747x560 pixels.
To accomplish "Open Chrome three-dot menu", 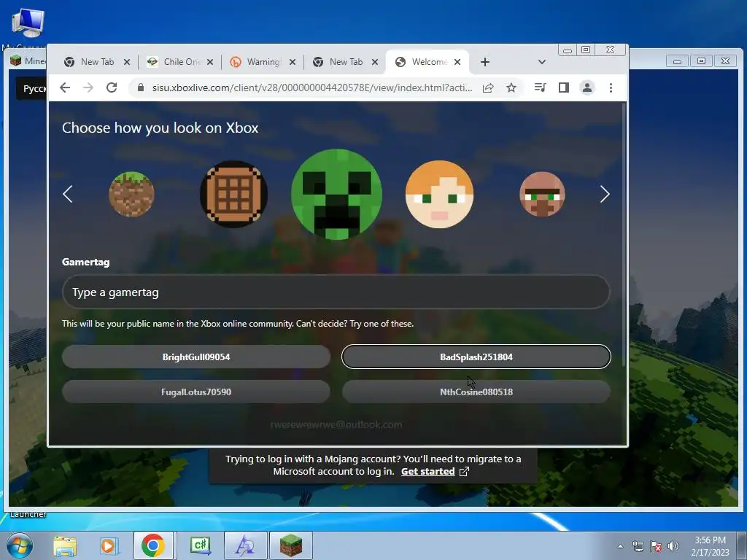I will (x=611, y=87).
